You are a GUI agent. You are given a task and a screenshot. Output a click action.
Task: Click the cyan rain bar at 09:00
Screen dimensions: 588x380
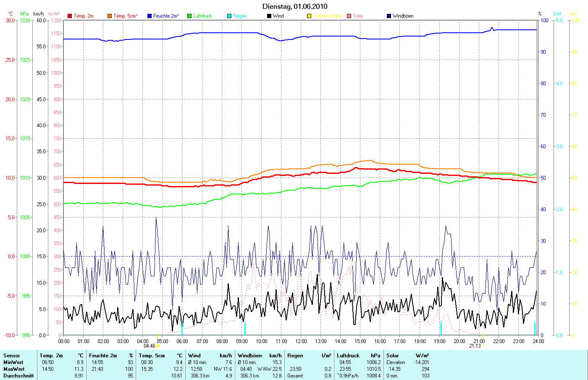[245, 328]
